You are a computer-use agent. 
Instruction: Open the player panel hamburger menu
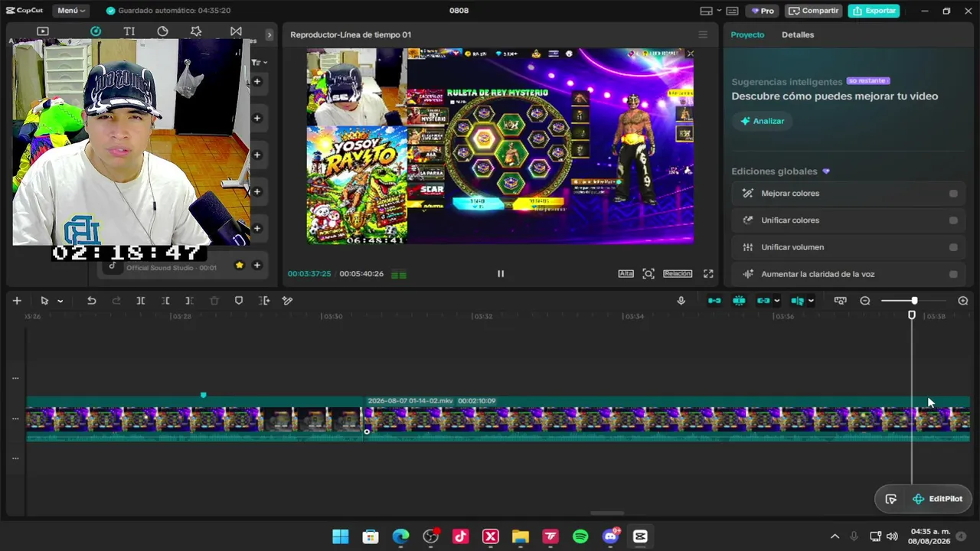click(703, 34)
